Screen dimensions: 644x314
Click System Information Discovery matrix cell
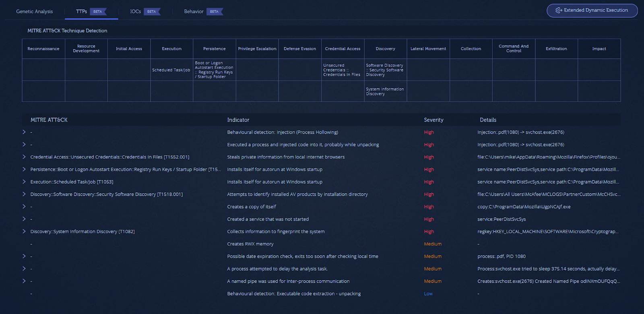[385, 91]
